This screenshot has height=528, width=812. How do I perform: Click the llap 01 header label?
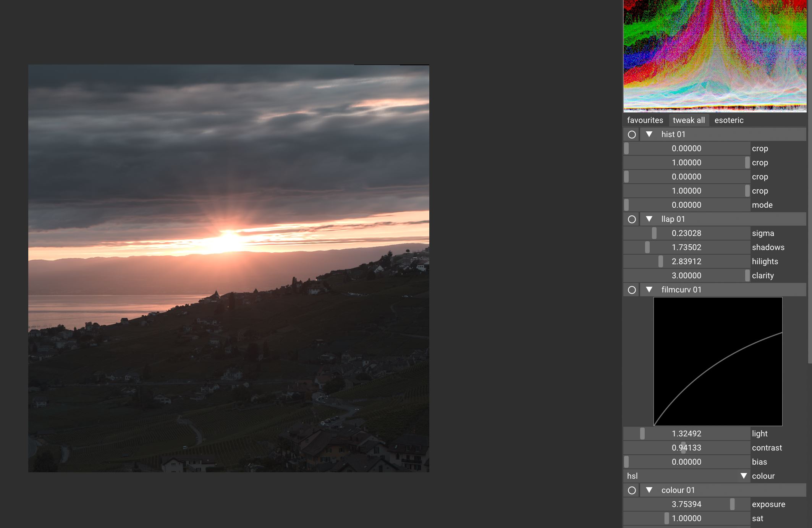point(673,219)
